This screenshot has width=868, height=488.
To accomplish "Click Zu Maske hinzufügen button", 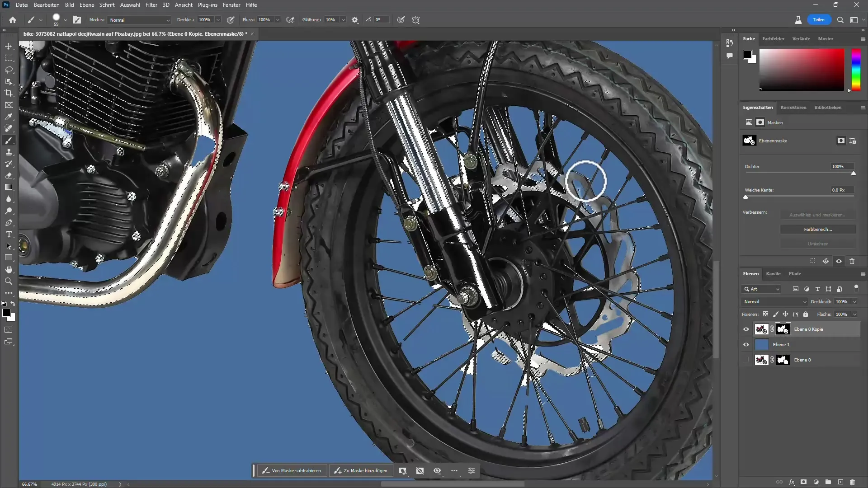I will (x=361, y=471).
